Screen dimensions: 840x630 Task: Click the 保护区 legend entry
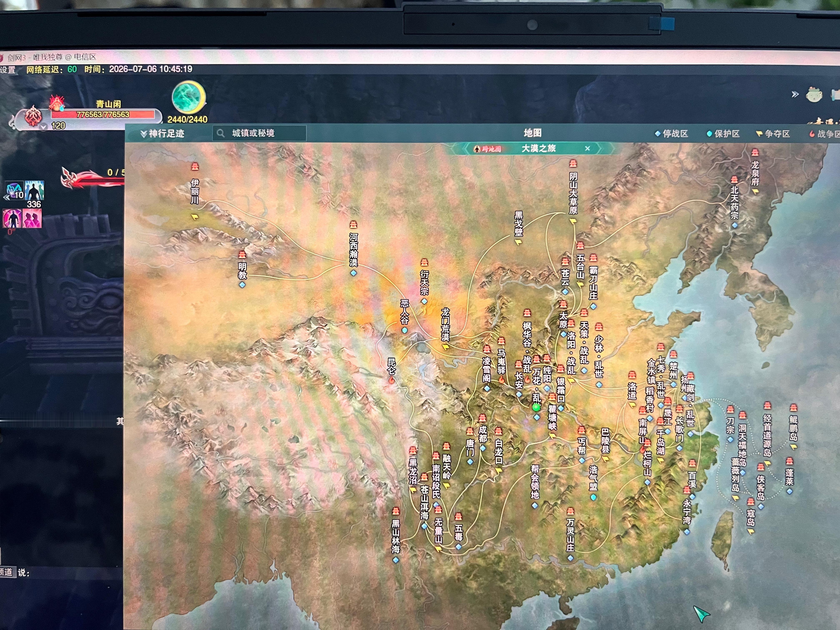click(x=723, y=134)
